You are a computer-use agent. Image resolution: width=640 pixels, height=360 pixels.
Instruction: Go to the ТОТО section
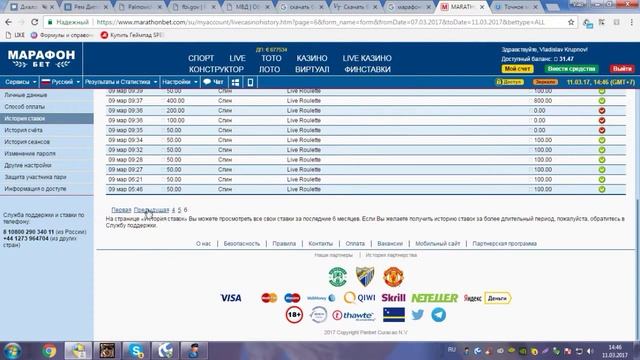[271, 58]
